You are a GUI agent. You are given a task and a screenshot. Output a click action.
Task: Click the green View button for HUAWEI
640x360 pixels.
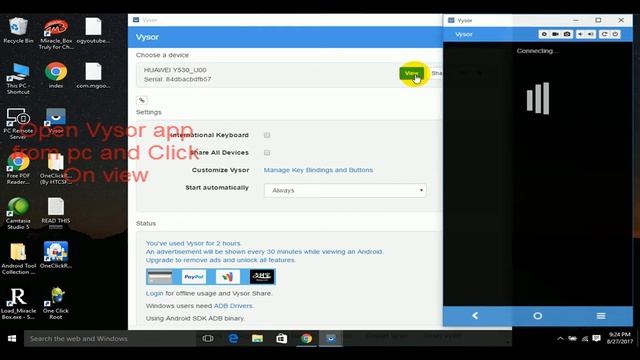(x=411, y=73)
